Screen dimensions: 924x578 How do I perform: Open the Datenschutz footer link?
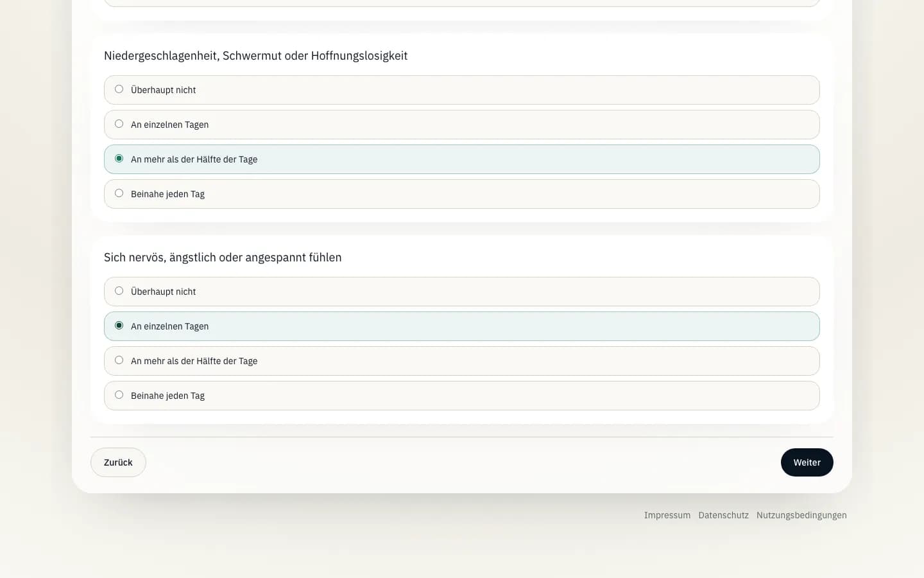tap(723, 515)
